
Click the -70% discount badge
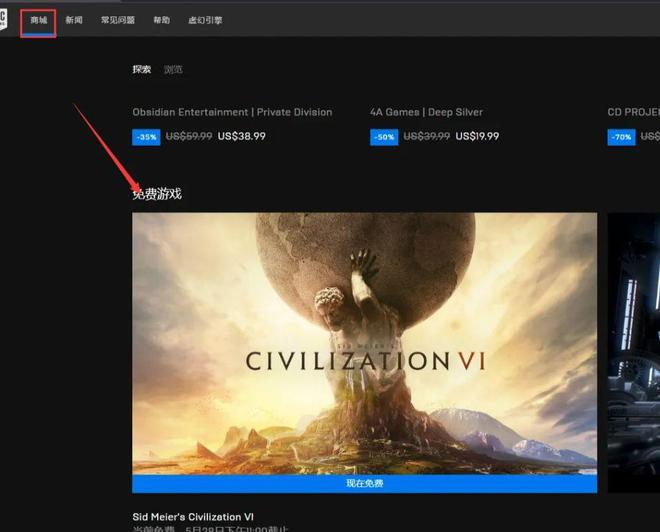621,137
